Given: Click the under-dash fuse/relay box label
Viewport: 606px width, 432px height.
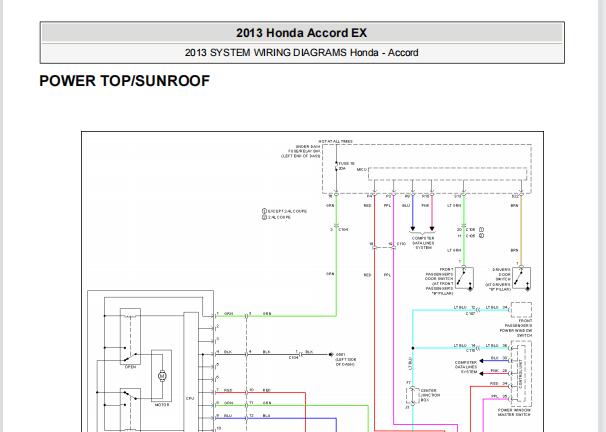Looking at the screenshot, I should point(301,151).
